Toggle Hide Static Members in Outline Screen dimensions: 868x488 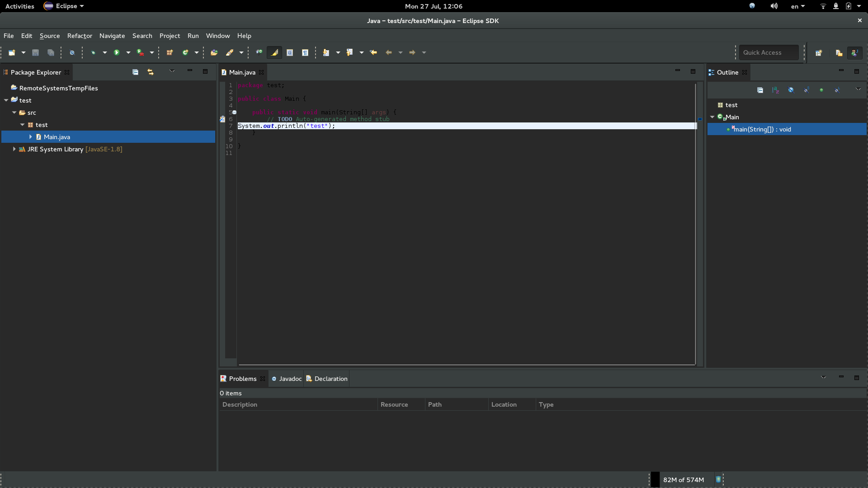point(807,90)
